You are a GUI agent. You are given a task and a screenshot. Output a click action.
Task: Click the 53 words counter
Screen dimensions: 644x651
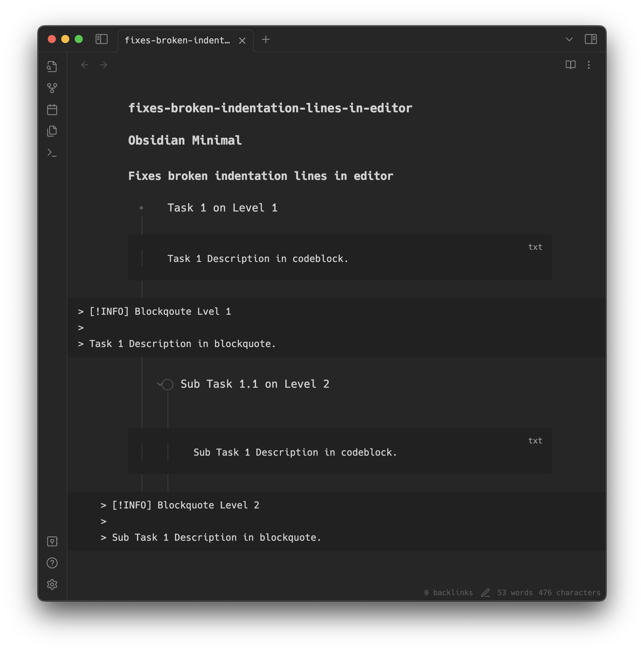pos(514,593)
